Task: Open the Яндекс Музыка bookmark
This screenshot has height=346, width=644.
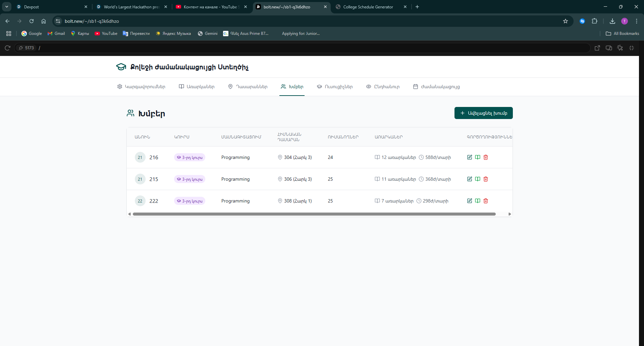Action: point(173,34)
